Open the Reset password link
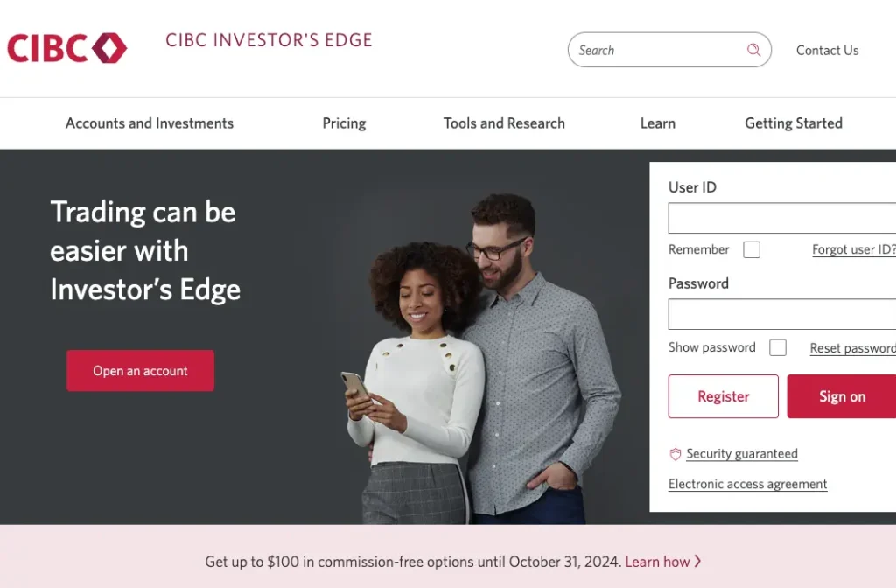 851,347
